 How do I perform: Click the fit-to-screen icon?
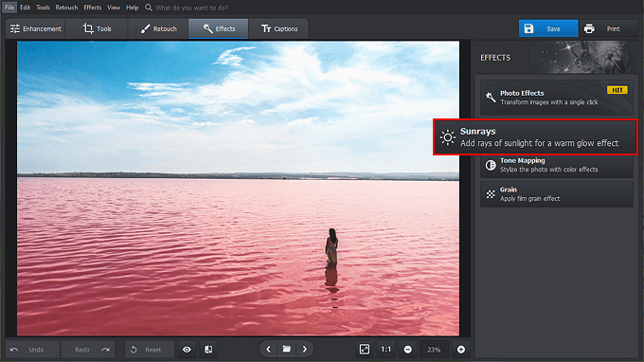pyautogui.click(x=365, y=350)
